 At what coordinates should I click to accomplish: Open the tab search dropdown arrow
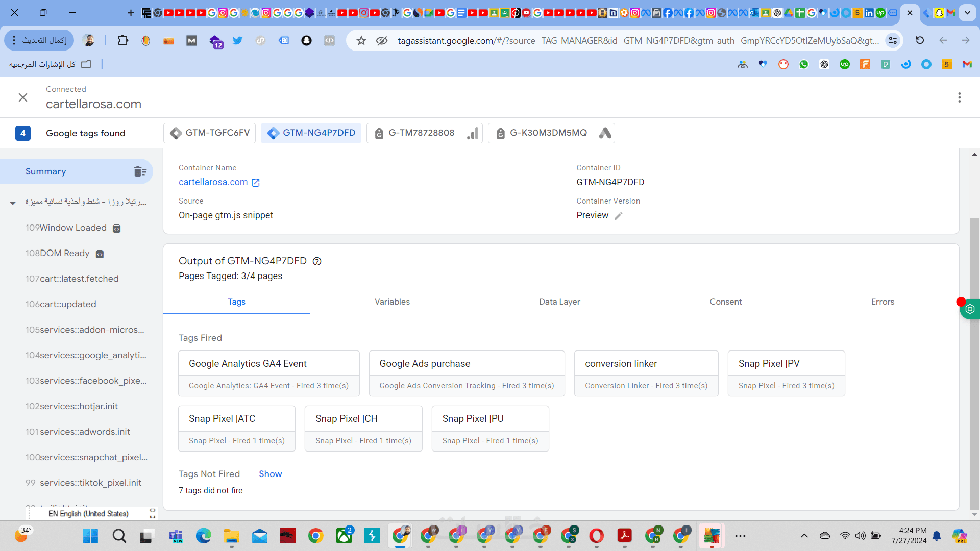(967, 13)
